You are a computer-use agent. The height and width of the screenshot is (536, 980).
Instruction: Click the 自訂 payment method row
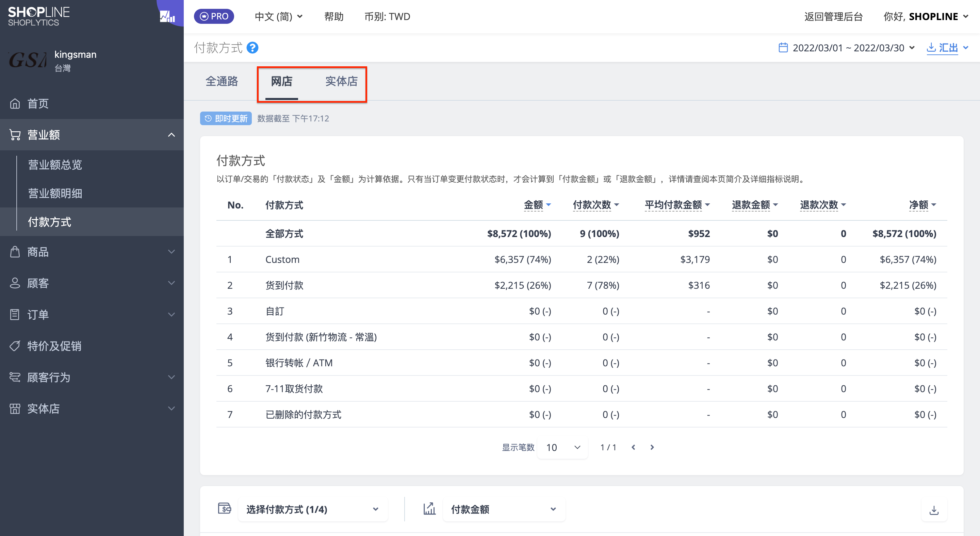582,311
